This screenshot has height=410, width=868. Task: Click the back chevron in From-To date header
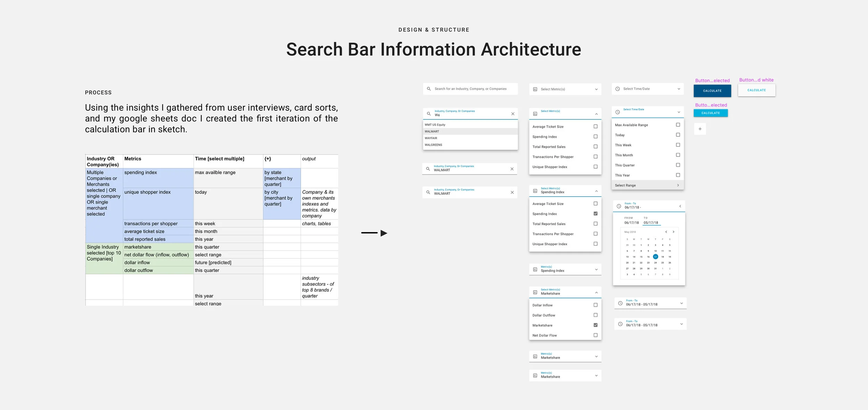(x=680, y=206)
